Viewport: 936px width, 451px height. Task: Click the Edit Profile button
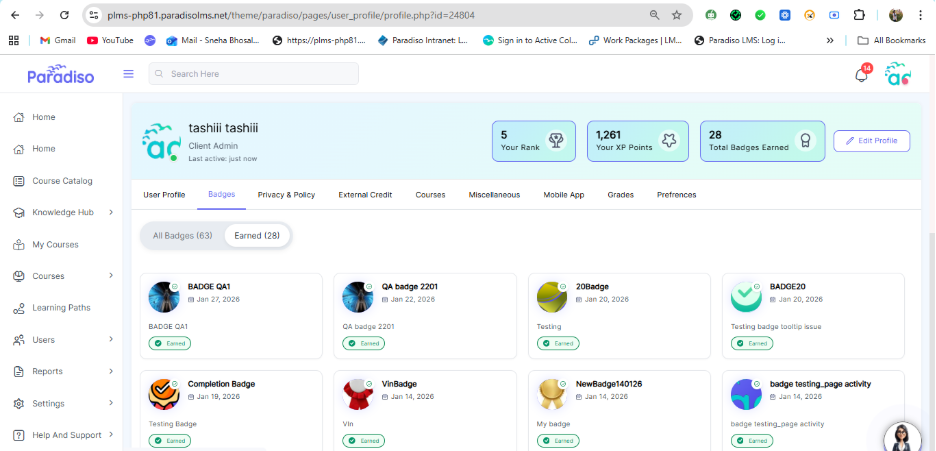pyautogui.click(x=872, y=141)
